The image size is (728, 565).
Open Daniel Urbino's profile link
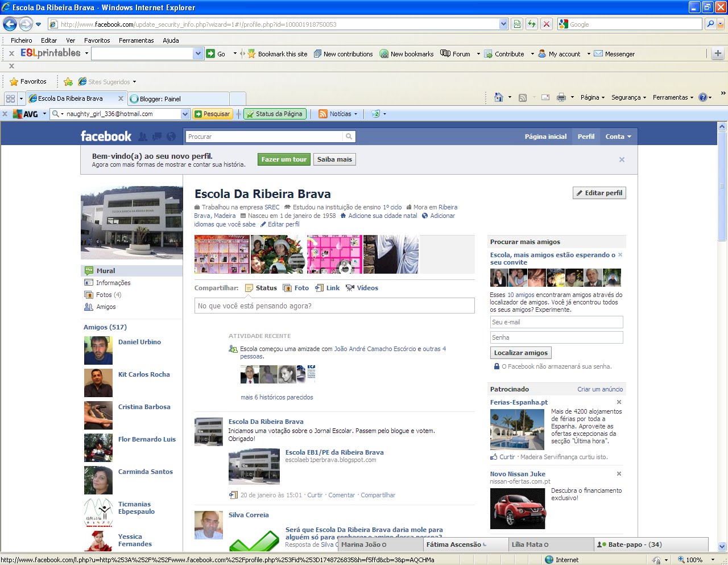pyautogui.click(x=139, y=342)
